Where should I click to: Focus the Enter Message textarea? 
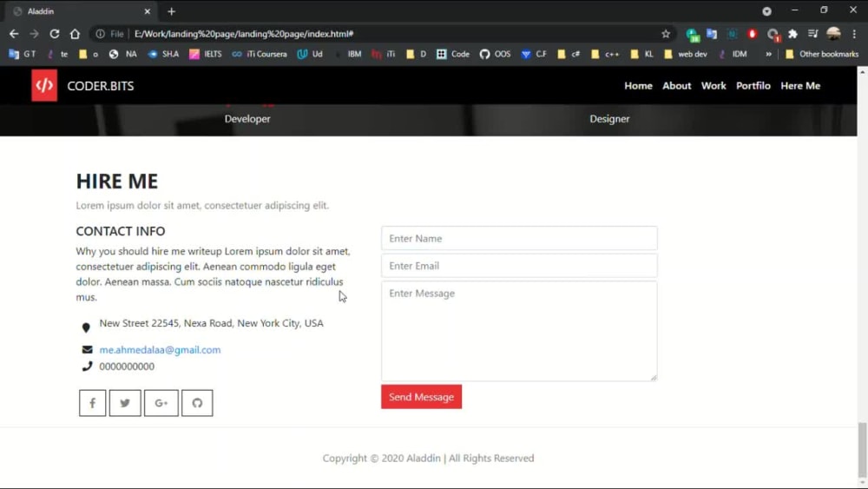point(519,331)
